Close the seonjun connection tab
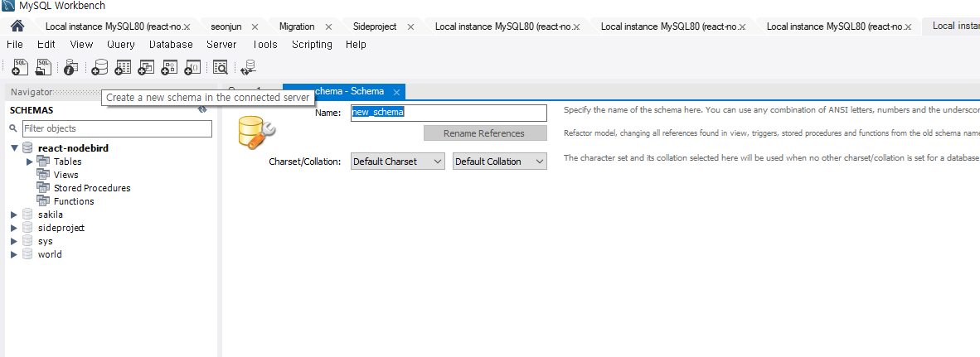The height and width of the screenshot is (357, 980). pos(255,27)
